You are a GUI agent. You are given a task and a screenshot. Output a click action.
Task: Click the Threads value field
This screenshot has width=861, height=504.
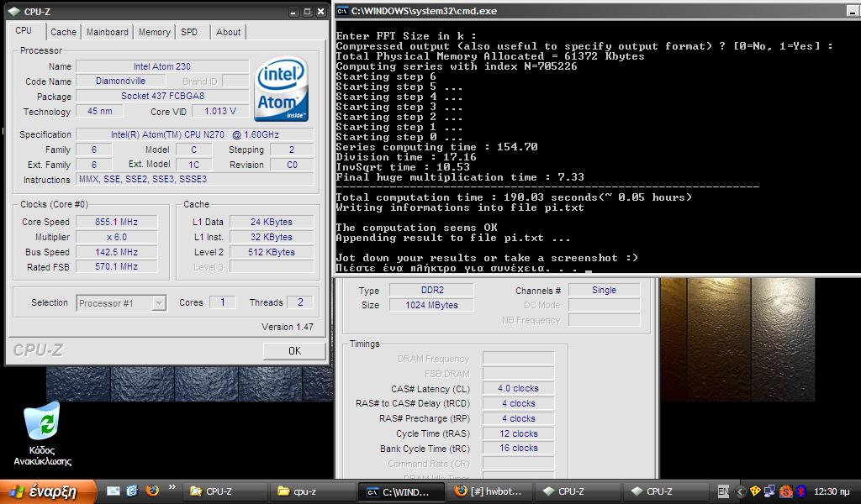click(300, 302)
